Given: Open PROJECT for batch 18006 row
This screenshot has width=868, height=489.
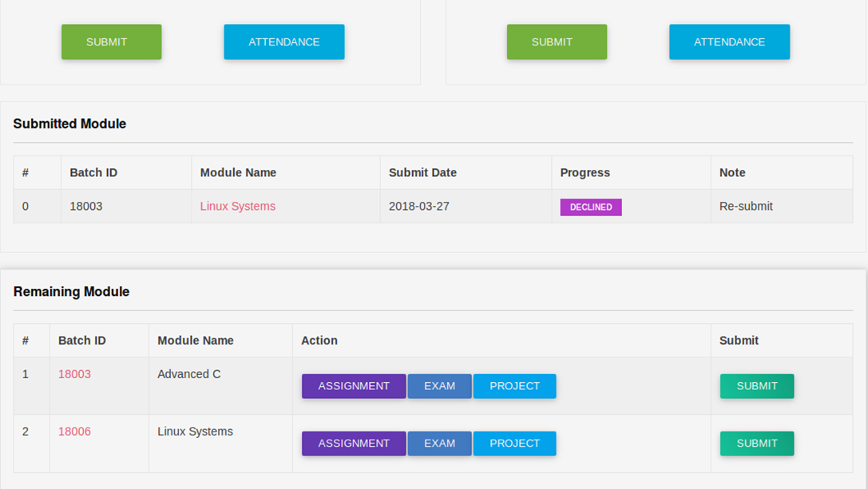Looking at the screenshot, I should [514, 444].
